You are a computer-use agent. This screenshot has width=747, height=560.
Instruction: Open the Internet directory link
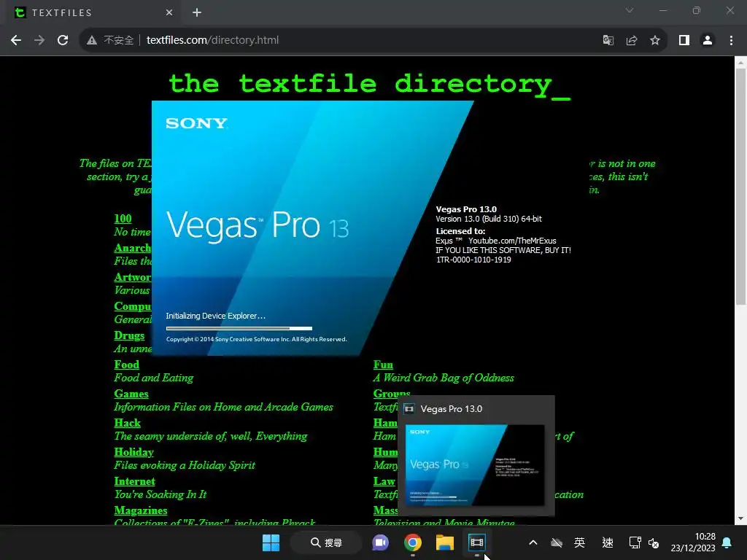134,481
